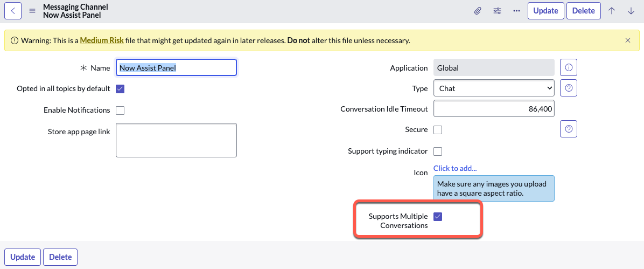The height and width of the screenshot is (269, 644).
Task: Open the more options ellipsis menu
Action: coord(517,11)
